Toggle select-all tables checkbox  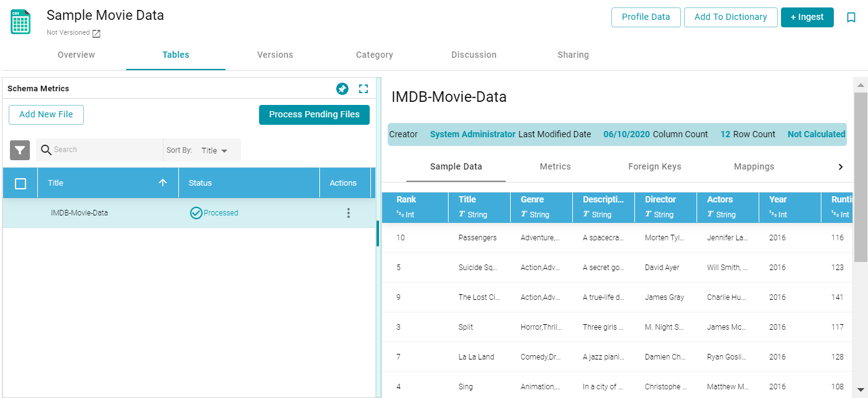coord(21,183)
